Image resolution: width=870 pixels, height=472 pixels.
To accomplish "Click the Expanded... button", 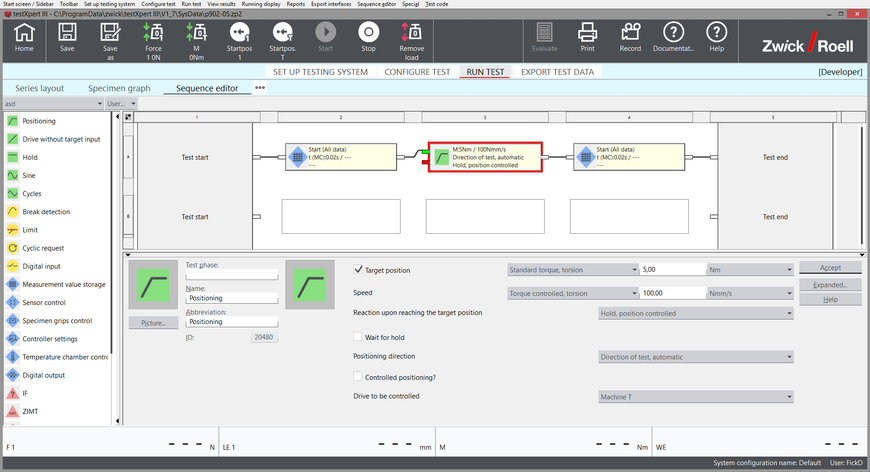I will [x=830, y=285].
